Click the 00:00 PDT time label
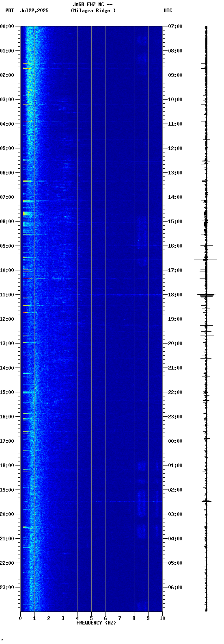The width and height of the screenshot is (224, 644). pos(7,26)
